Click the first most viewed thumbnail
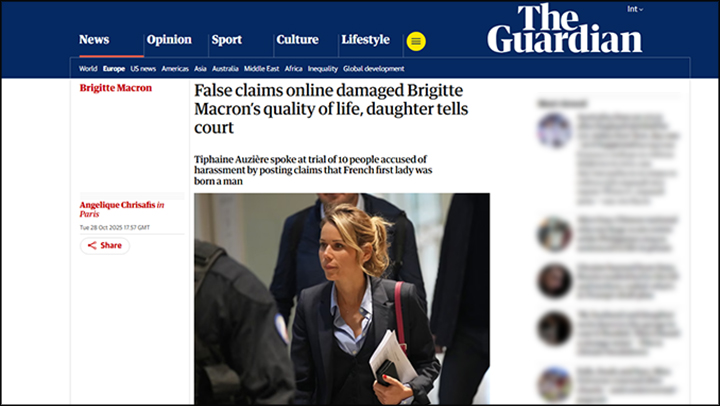This screenshot has height=406, width=720. (x=554, y=130)
